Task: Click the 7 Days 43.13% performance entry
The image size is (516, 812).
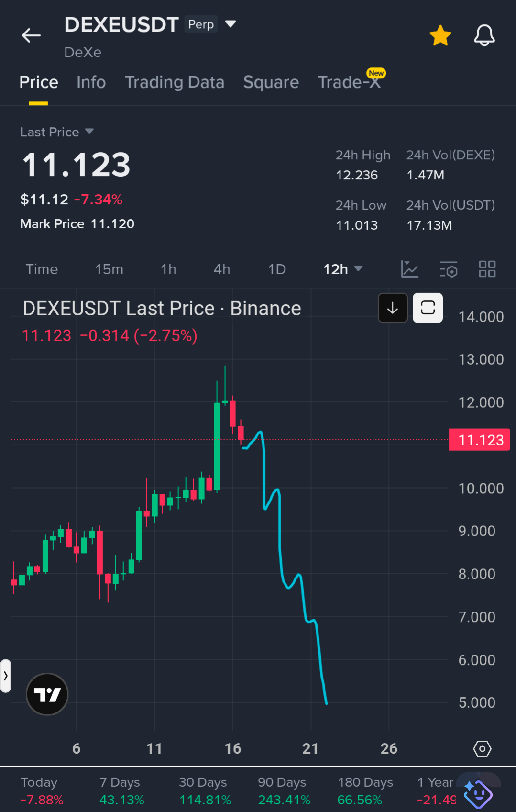Action: click(x=121, y=791)
